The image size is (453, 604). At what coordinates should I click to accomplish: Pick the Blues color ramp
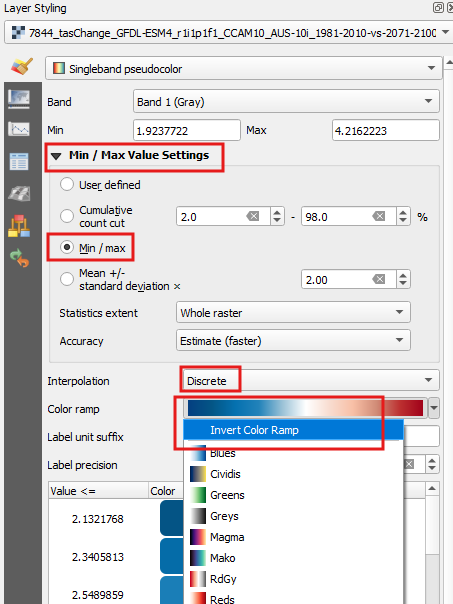(293, 453)
